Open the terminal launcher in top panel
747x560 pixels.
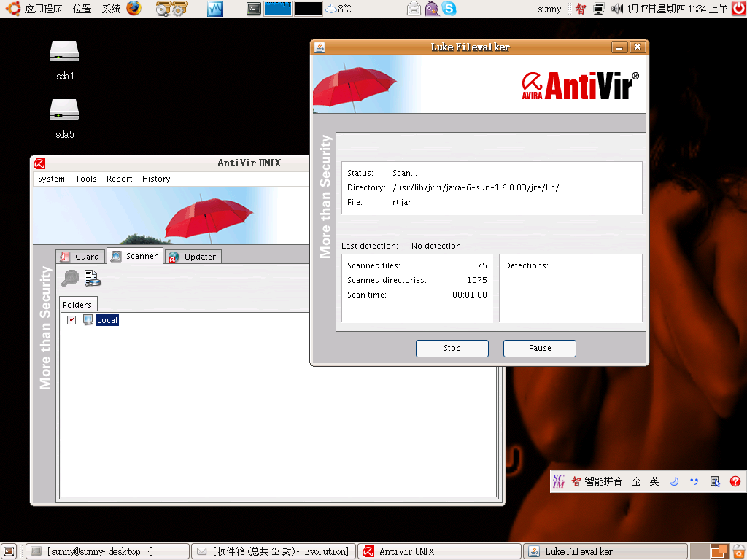click(x=253, y=9)
